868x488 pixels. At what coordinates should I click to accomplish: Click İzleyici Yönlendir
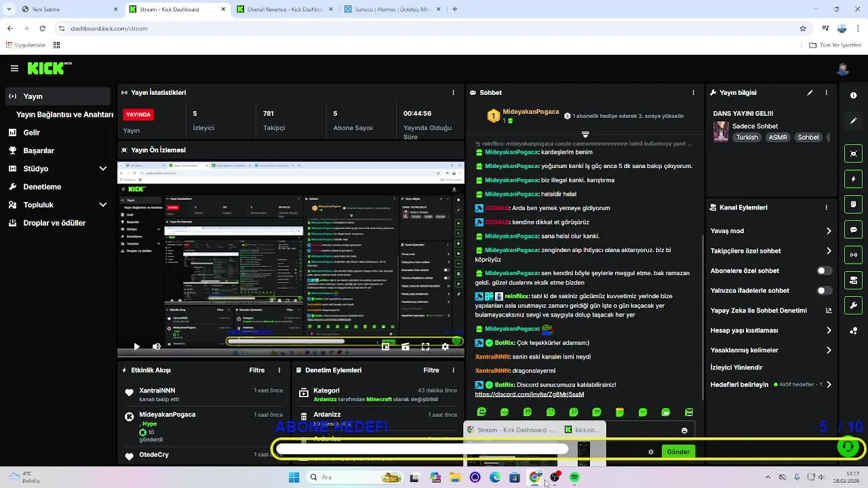click(x=736, y=367)
